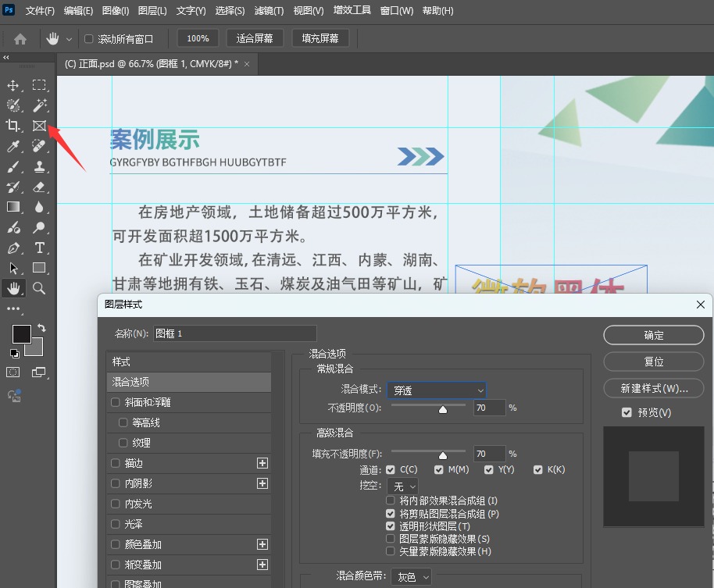Image resolution: width=714 pixels, height=588 pixels.
Task: Select the Frame tool
Action: (x=39, y=126)
